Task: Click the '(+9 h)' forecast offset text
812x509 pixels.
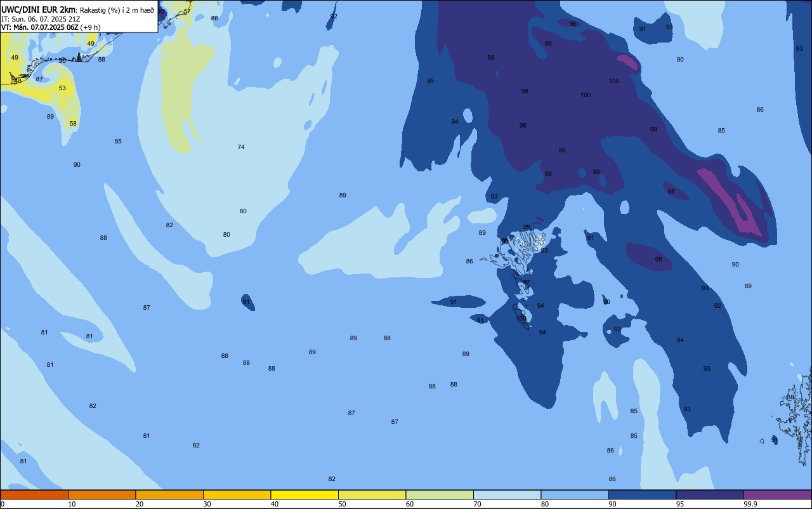Action: point(91,27)
